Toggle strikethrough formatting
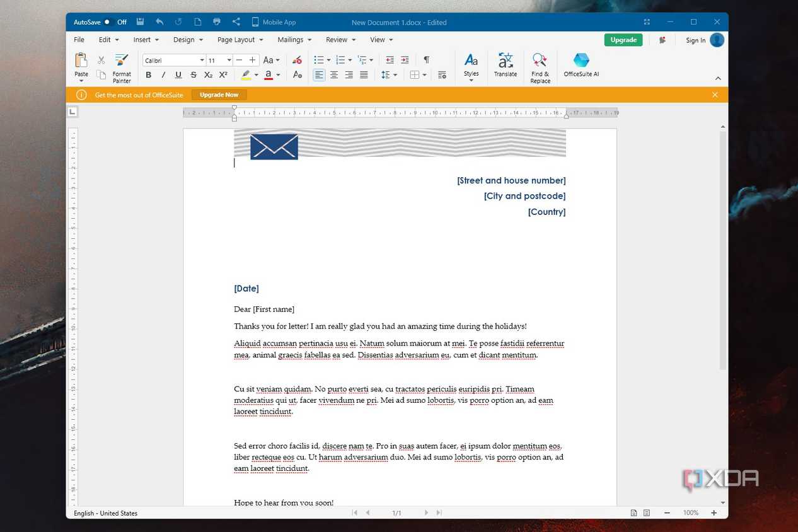Viewport: 798px width, 532px height. click(194, 75)
